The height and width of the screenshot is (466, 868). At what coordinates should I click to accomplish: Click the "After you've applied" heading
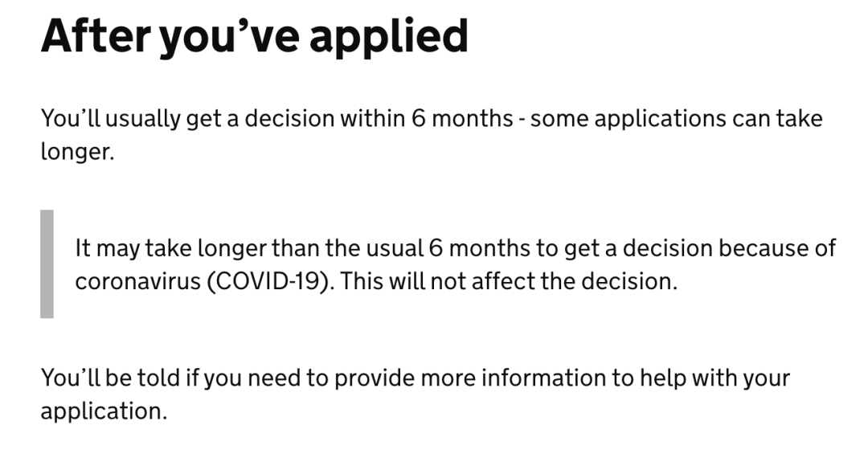click(255, 37)
